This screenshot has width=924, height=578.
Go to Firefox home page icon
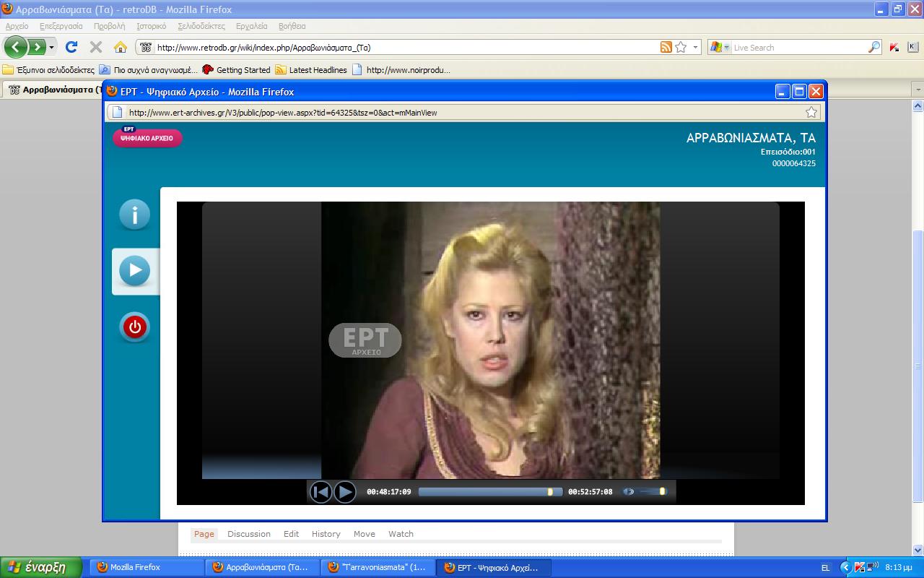[121, 47]
